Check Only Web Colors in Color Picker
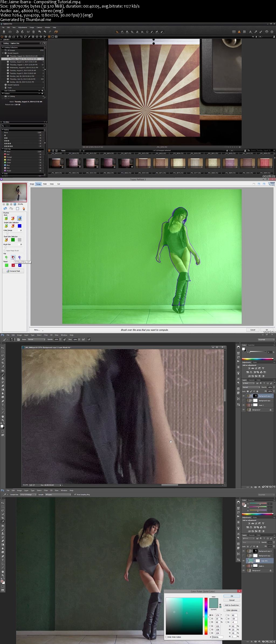The image size is (276, 644). point(167,637)
